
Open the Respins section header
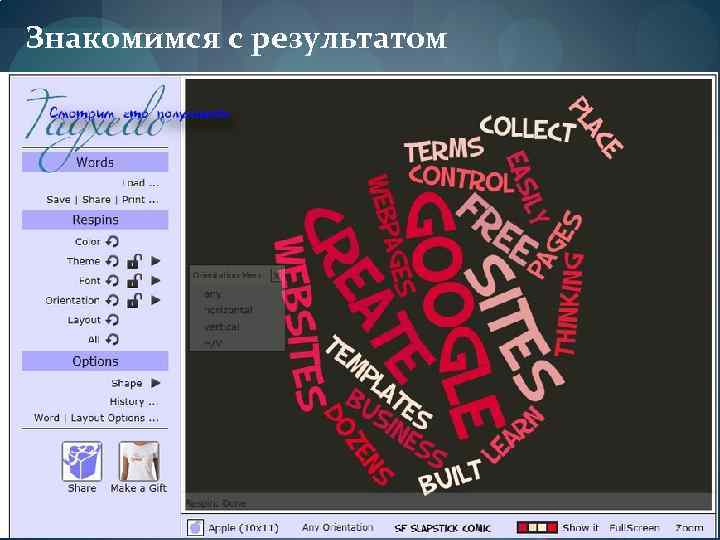click(x=95, y=219)
